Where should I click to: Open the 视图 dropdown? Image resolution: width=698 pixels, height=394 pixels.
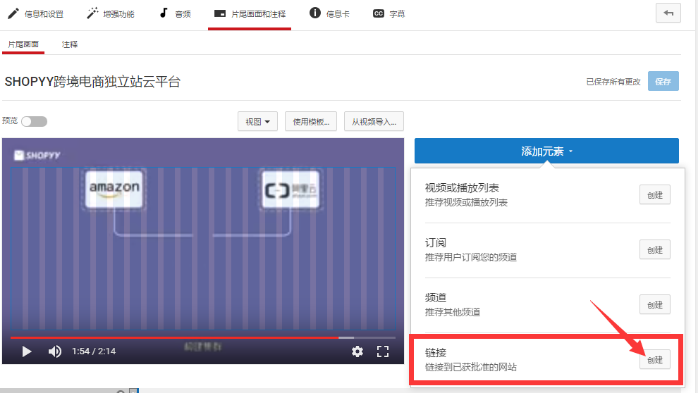[x=257, y=121]
